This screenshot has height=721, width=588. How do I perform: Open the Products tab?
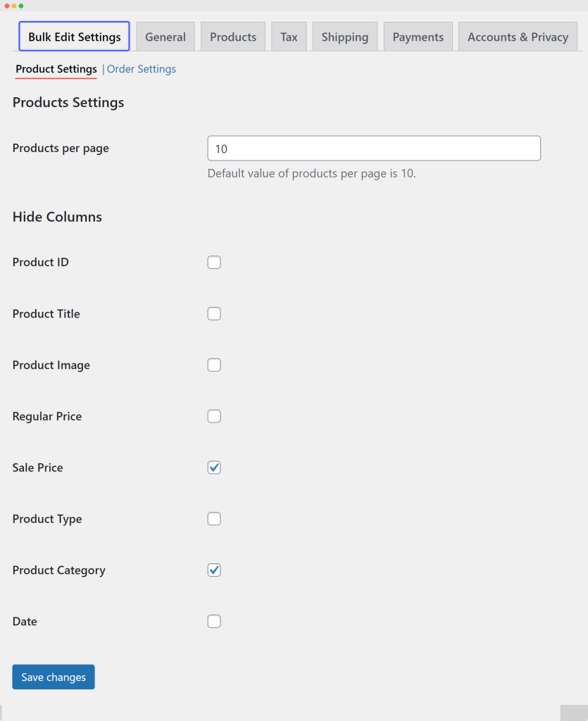coord(233,37)
